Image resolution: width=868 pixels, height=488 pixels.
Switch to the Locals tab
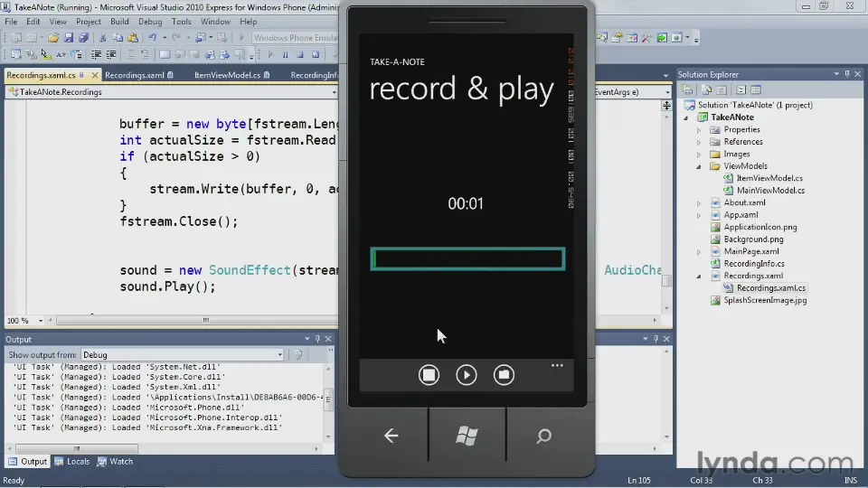(72, 462)
